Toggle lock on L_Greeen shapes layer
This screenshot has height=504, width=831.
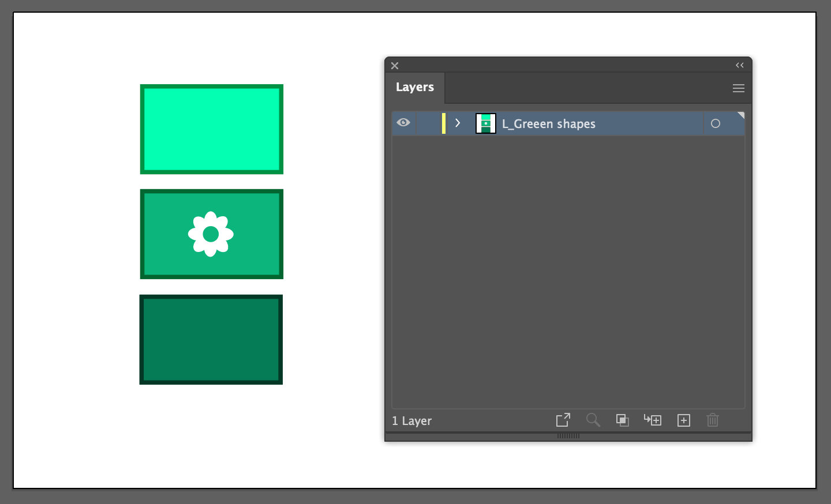428,123
